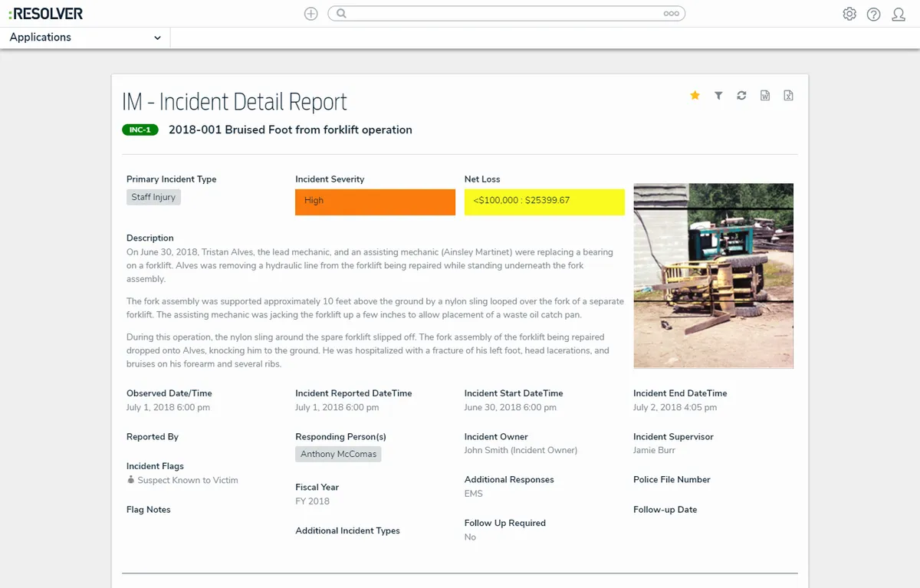Click Jamie Burr supervisor name
The width and height of the screenshot is (920, 588).
(655, 451)
